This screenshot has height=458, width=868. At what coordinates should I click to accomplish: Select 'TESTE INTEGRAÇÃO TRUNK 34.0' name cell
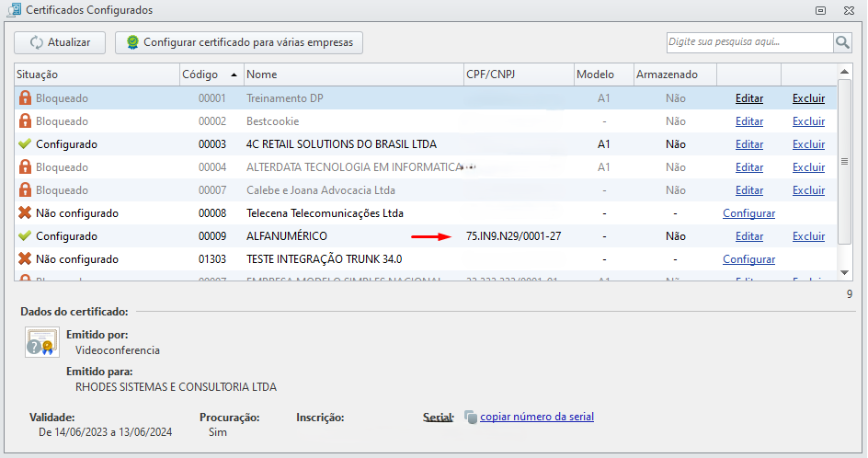(x=324, y=259)
